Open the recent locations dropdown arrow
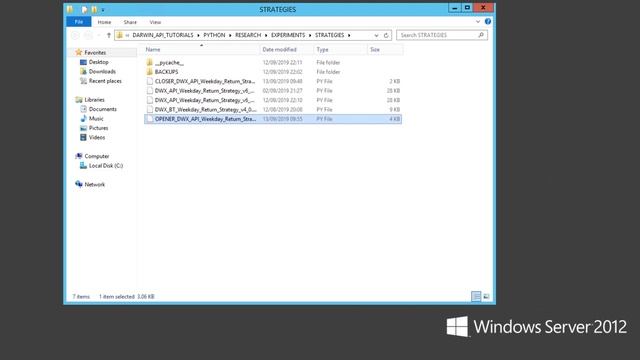640x360 pixels. [98, 36]
